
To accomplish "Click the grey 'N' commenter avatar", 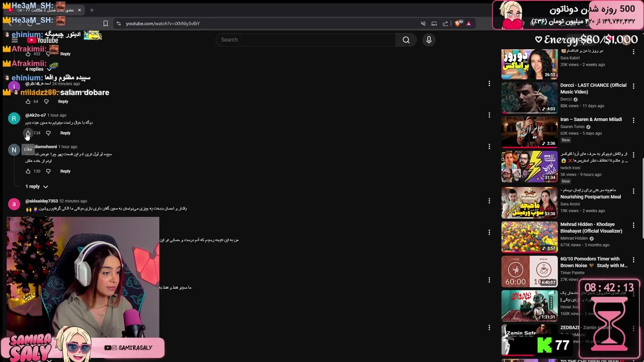I will 14,150.
